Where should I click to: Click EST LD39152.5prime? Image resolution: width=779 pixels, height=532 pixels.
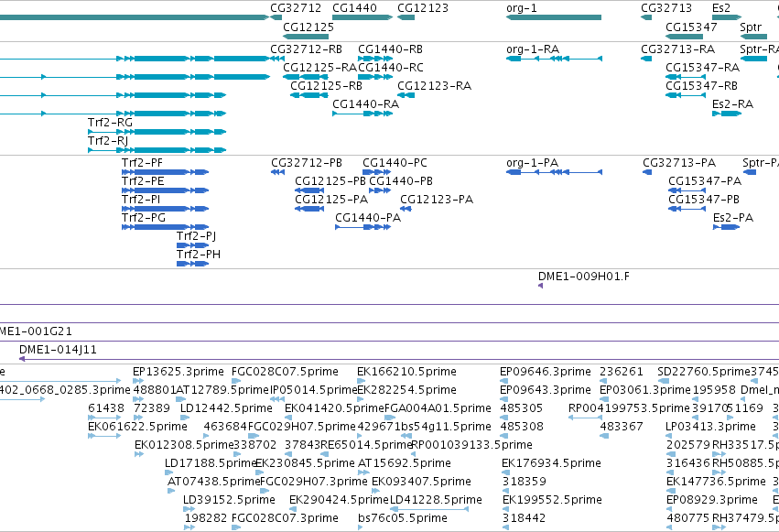189,509
